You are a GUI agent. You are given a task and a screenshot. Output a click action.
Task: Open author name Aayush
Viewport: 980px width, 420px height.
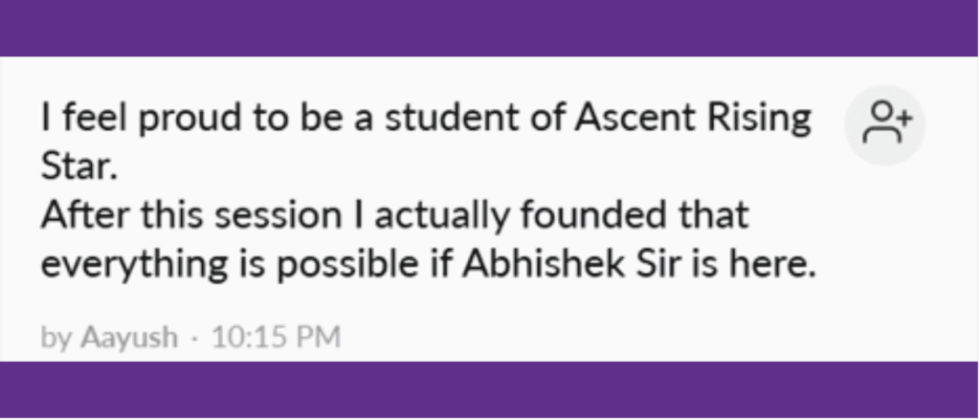point(129,338)
